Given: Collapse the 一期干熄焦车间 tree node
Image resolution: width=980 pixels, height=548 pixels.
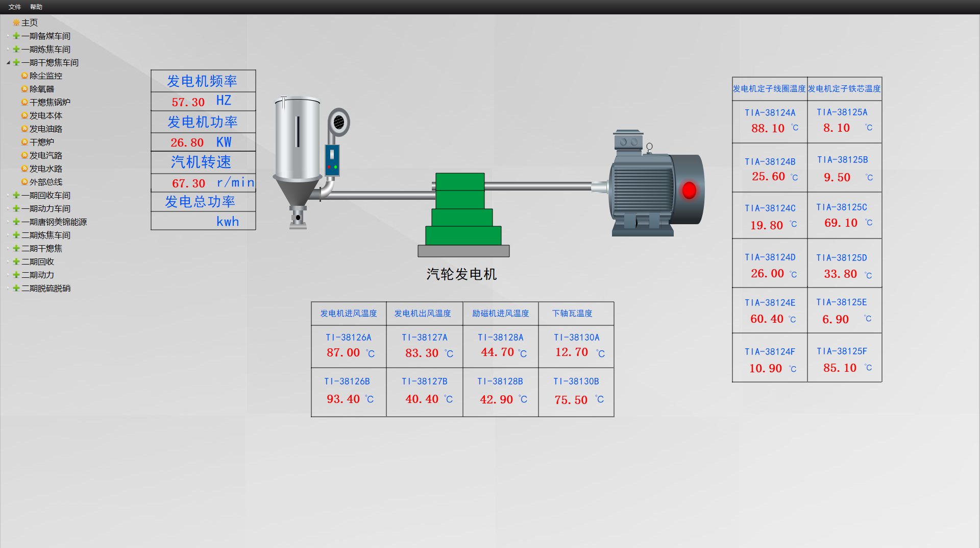Looking at the screenshot, I should (8, 62).
